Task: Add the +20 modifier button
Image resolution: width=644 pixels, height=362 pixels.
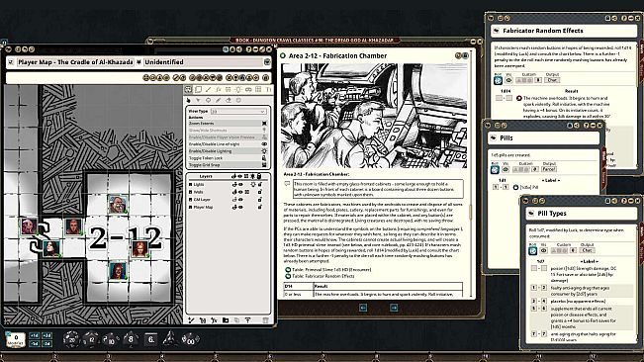Action: (46, 335)
